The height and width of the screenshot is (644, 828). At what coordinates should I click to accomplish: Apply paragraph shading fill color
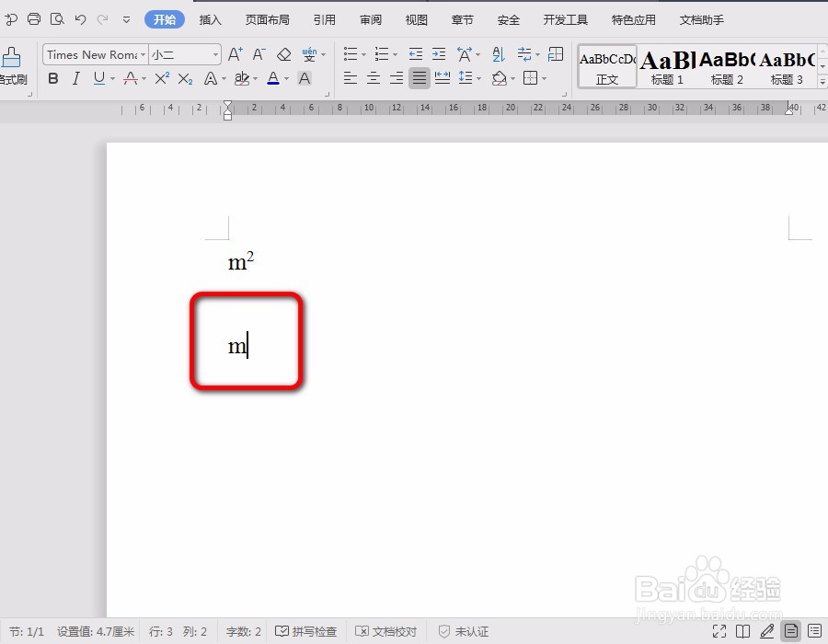point(500,78)
